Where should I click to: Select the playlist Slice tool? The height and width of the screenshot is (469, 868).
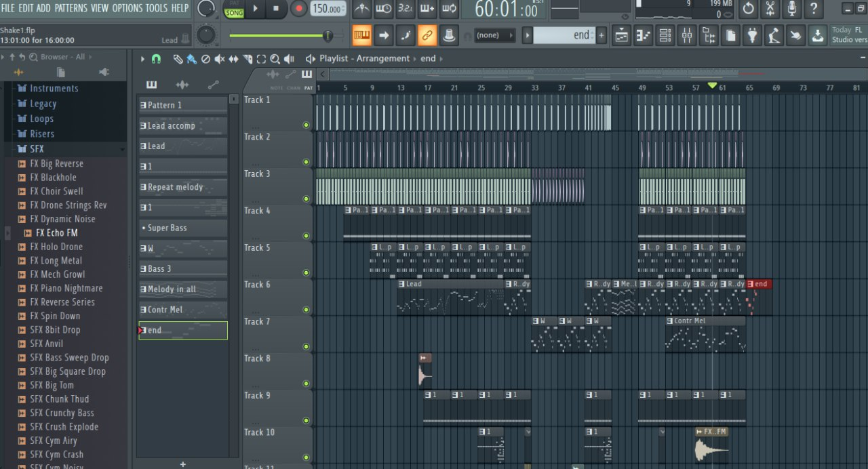pos(248,59)
